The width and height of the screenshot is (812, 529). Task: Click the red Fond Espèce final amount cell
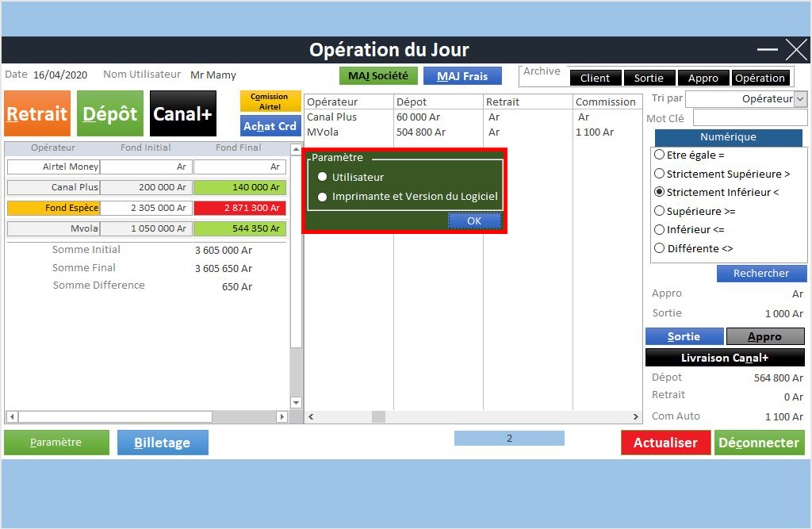[x=241, y=208]
